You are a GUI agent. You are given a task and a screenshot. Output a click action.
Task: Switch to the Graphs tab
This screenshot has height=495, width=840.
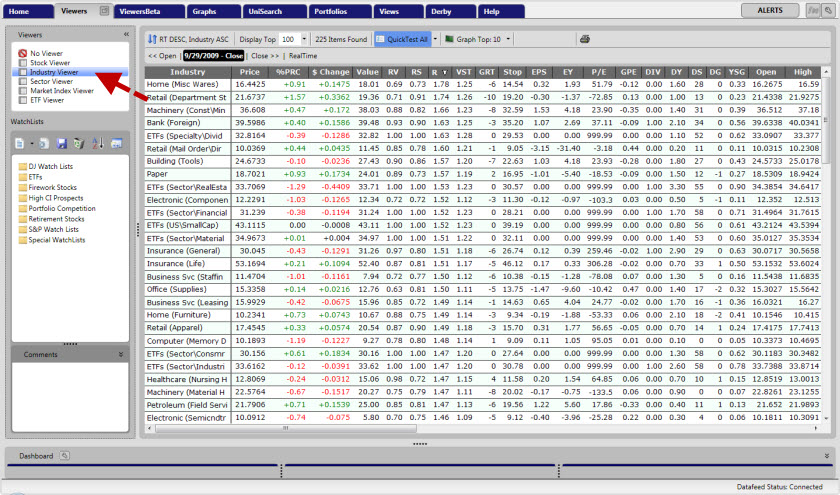tap(204, 11)
